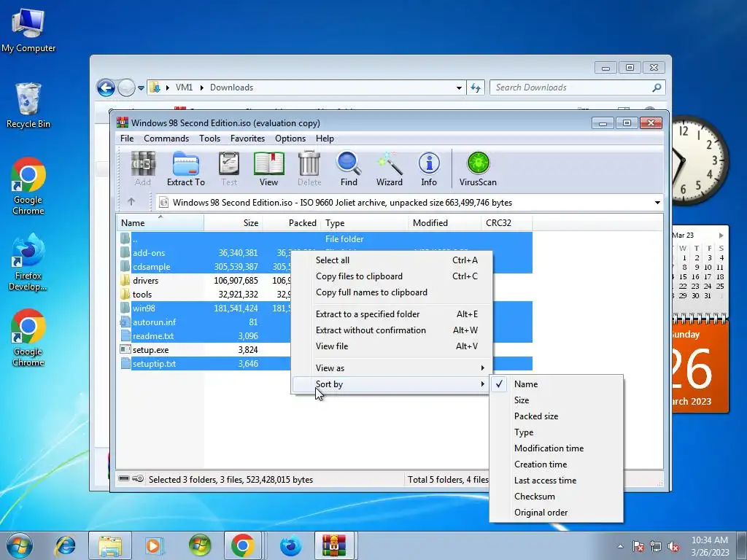The image size is (747, 560).
Task: Open the Favorites menu
Action: tap(247, 139)
